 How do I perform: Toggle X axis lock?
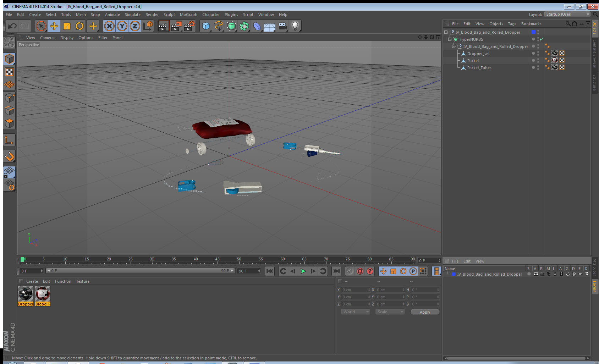point(109,26)
